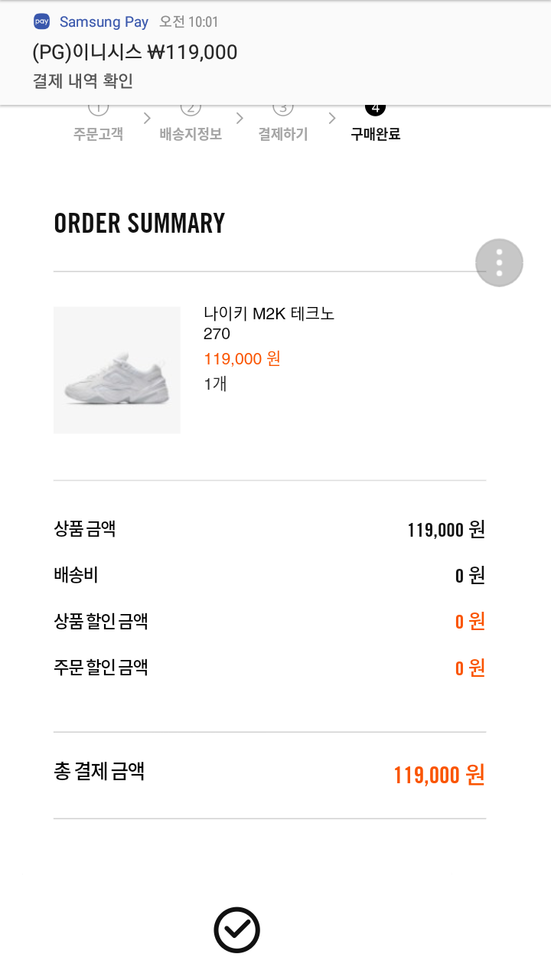The image size is (551, 980).
Task: Select the 배송지정보 step label
Action: point(191,134)
